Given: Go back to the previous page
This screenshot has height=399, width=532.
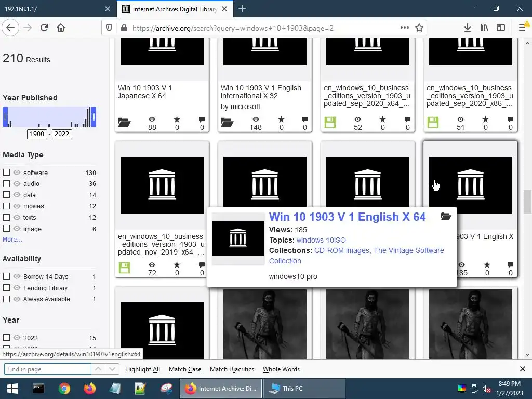Looking at the screenshot, I should click(10, 28).
